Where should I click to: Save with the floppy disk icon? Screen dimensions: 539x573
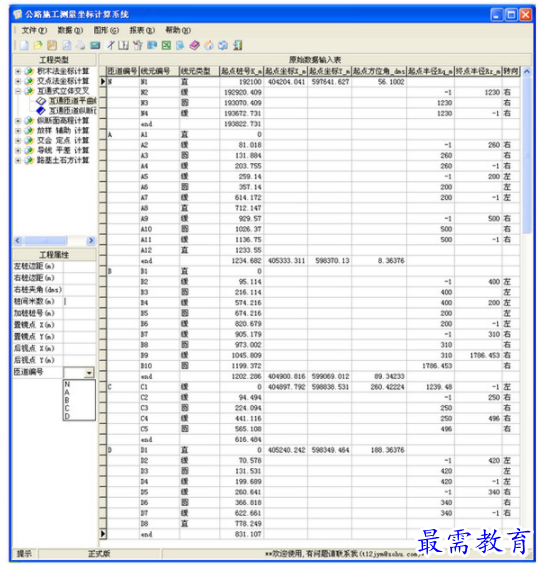click(52, 45)
